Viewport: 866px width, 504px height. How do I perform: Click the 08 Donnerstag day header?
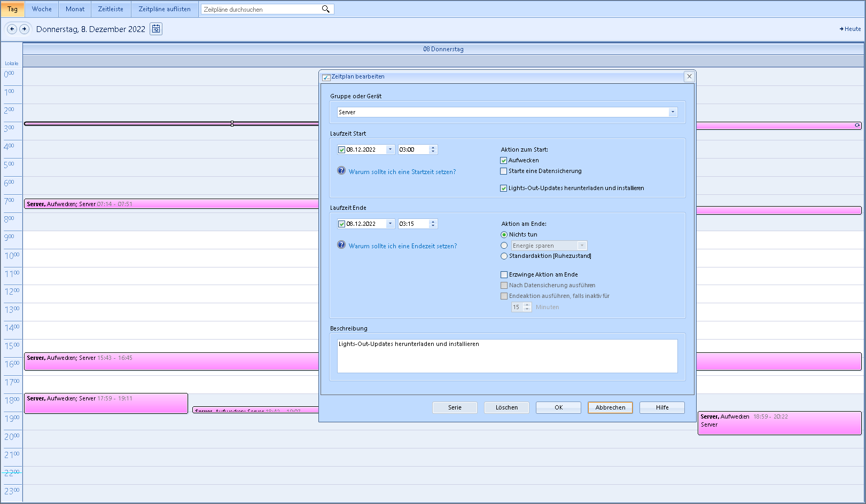(443, 49)
